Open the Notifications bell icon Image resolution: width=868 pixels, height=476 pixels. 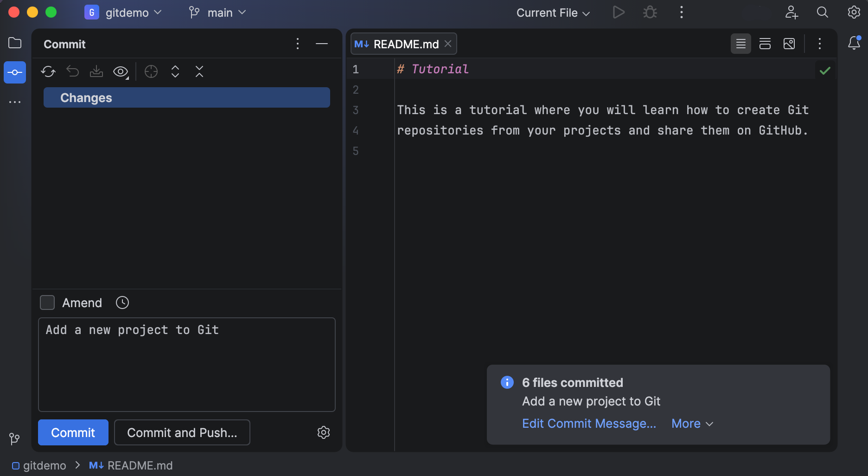tap(854, 43)
